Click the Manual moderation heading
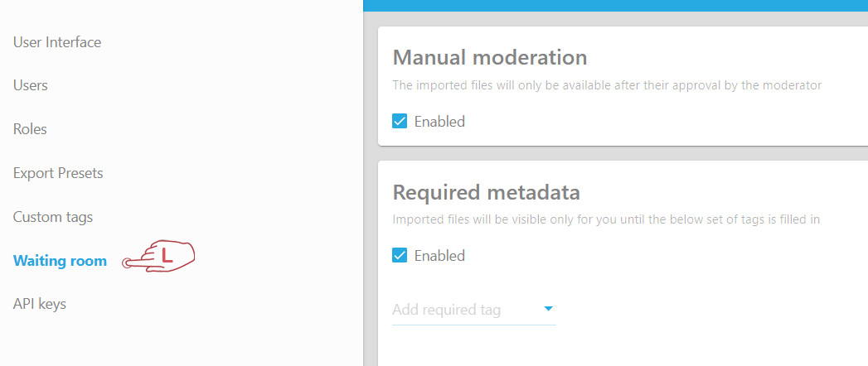Image resolution: width=868 pixels, height=366 pixels. (489, 57)
